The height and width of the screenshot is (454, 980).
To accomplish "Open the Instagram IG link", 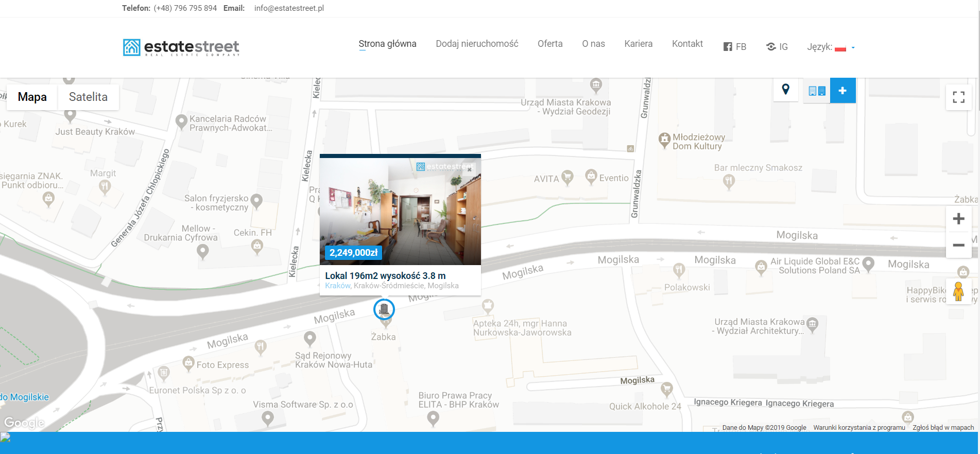I will pyautogui.click(x=777, y=47).
